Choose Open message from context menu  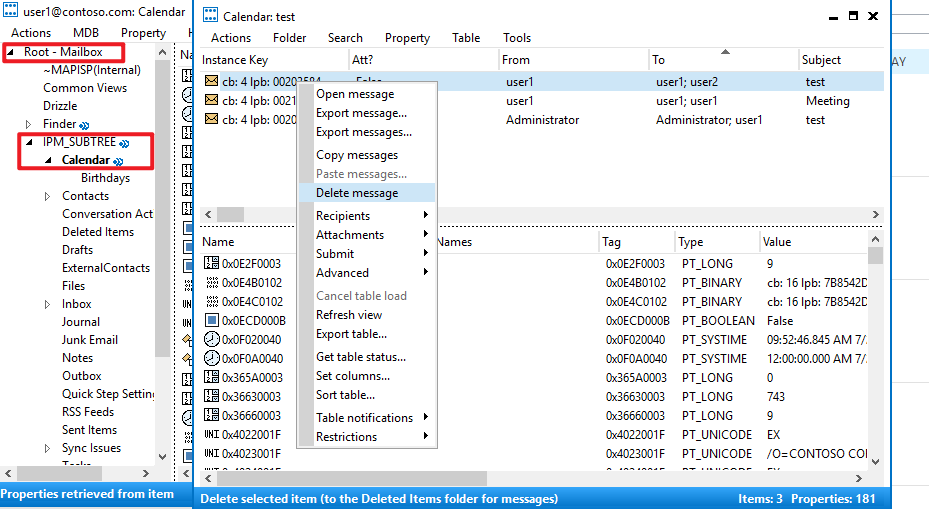pos(367,94)
